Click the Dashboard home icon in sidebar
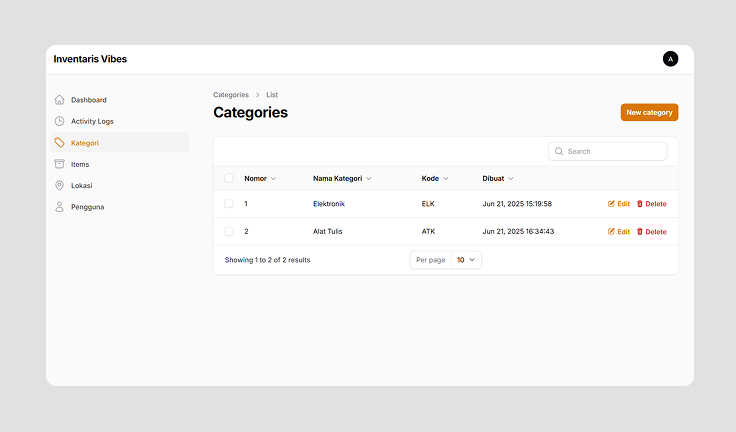 pyautogui.click(x=60, y=100)
